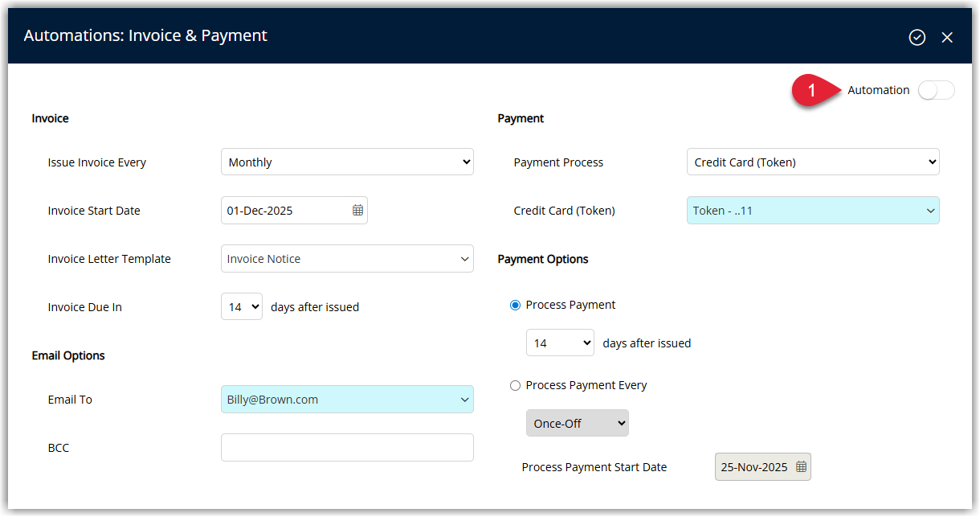Image resolution: width=980 pixels, height=517 pixels.
Task: Select the Process Payment radio button
Action: click(515, 306)
